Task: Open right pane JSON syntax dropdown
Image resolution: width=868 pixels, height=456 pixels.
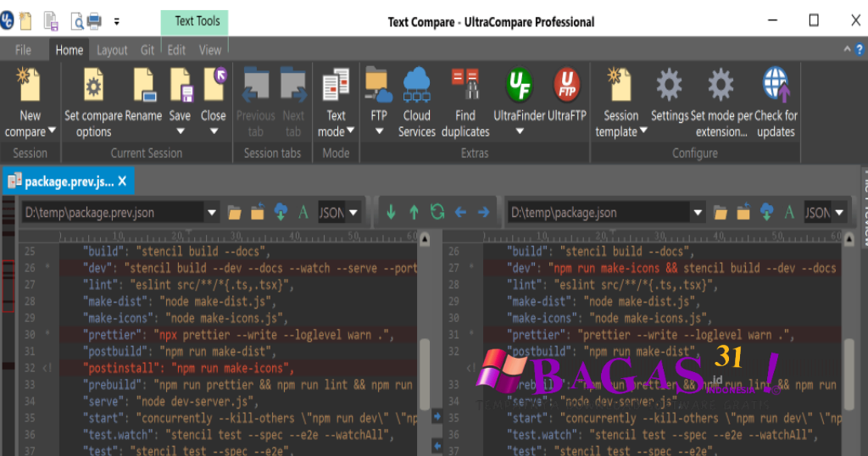Action: (x=839, y=213)
